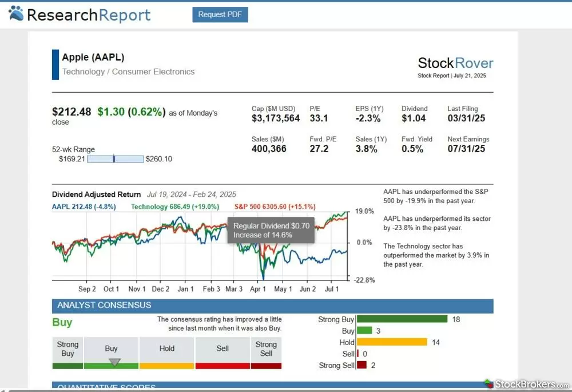
Task: Click the S&P 500 6305.60 (+15.1%) legend entry
Action: 275,207
